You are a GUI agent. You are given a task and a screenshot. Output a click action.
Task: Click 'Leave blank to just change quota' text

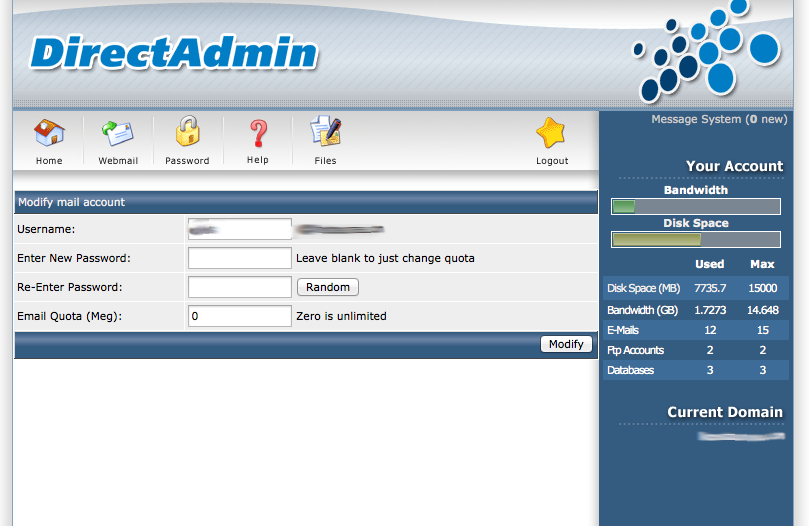pyautogui.click(x=385, y=258)
